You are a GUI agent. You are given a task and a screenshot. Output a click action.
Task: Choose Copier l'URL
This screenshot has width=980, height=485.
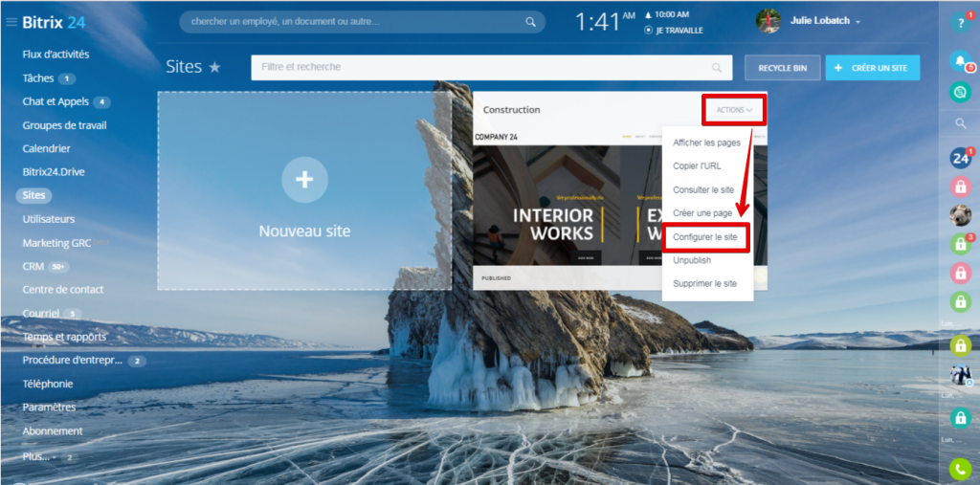[x=697, y=165]
